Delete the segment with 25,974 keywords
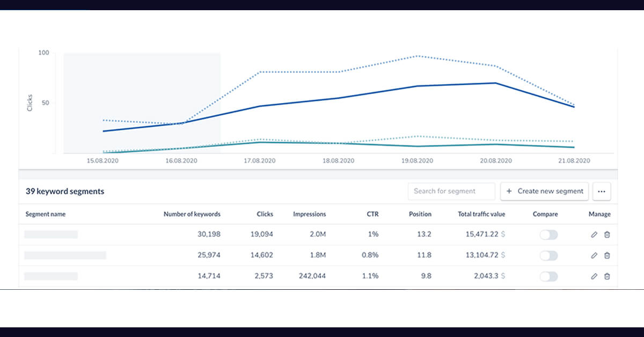The width and height of the screenshot is (644, 337). (x=607, y=255)
